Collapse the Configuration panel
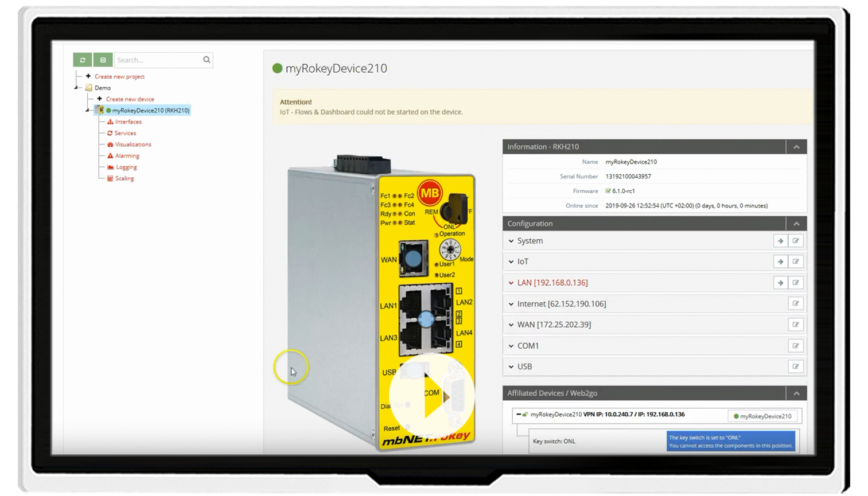868x496 pixels. point(796,224)
